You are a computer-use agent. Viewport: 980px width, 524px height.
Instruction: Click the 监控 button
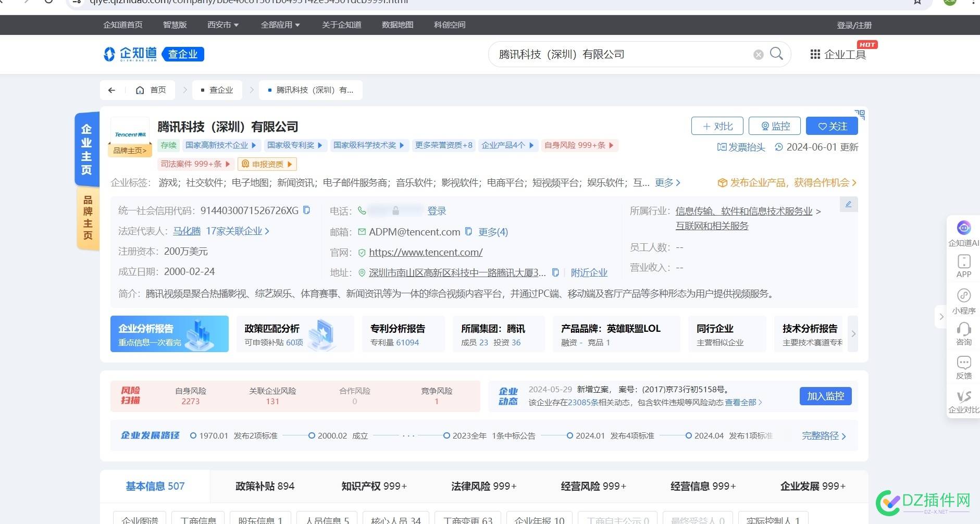[x=775, y=126]
